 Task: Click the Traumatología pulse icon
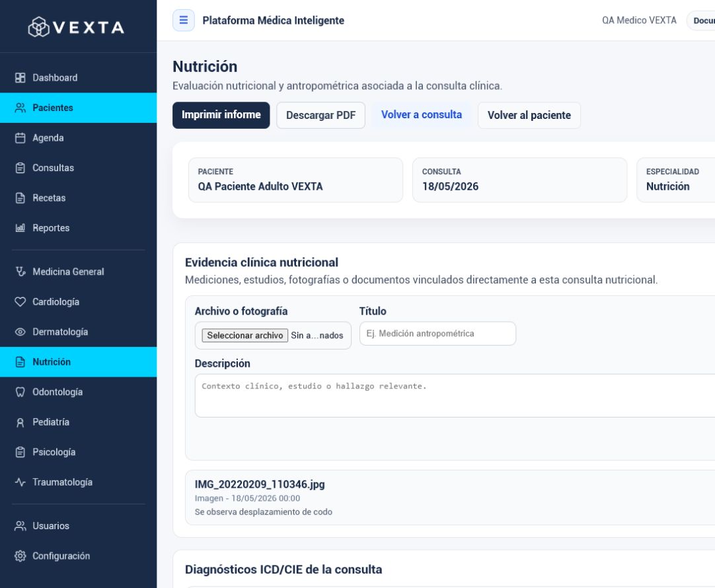(20, 482)
